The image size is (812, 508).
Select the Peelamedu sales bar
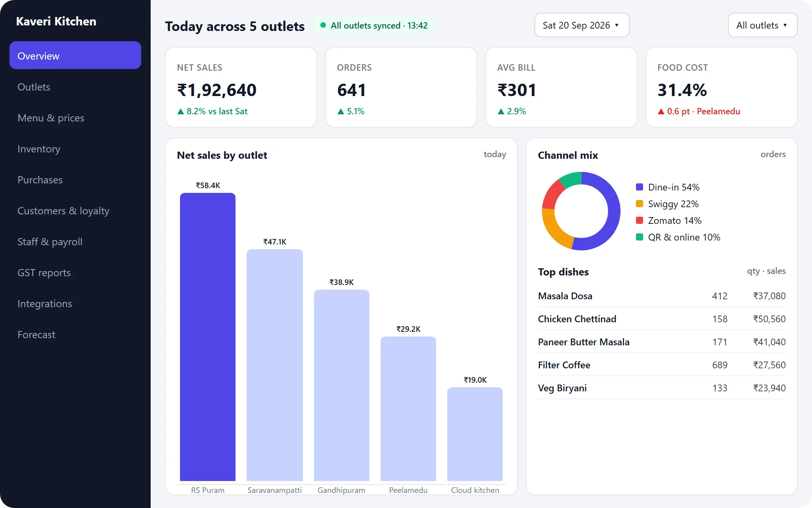pyautogui.click(x=408, y=409)
